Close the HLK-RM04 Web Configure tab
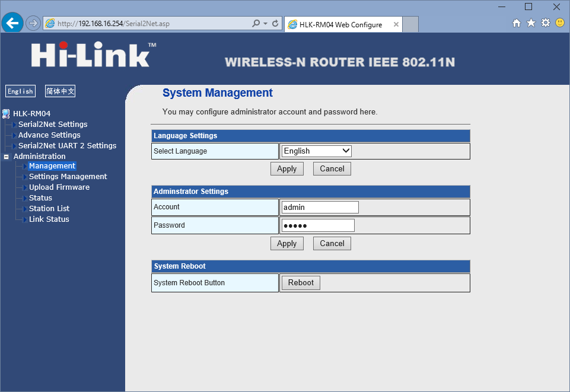Viewport: 570px width, 392px height. (x=396, y=24)
